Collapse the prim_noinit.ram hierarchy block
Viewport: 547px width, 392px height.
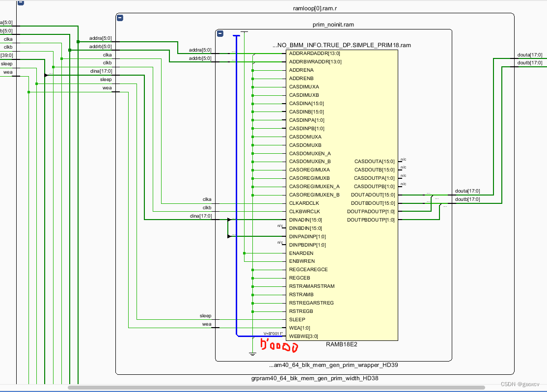point(119,17)
